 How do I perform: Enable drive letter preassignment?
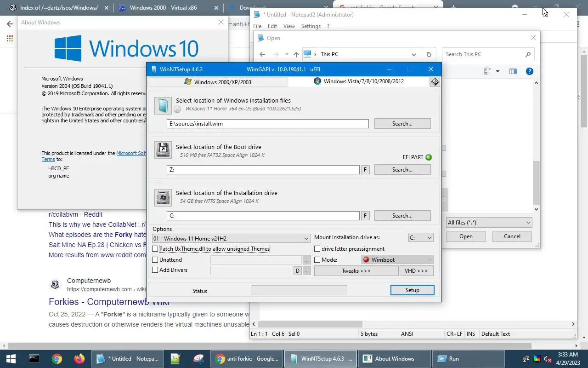tap(317, 249)
